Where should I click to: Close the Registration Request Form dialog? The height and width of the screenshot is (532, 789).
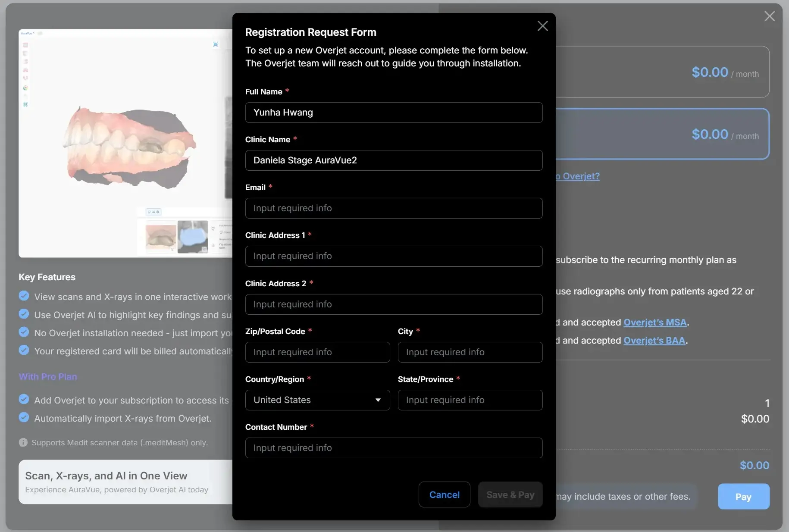click(542, 26)
